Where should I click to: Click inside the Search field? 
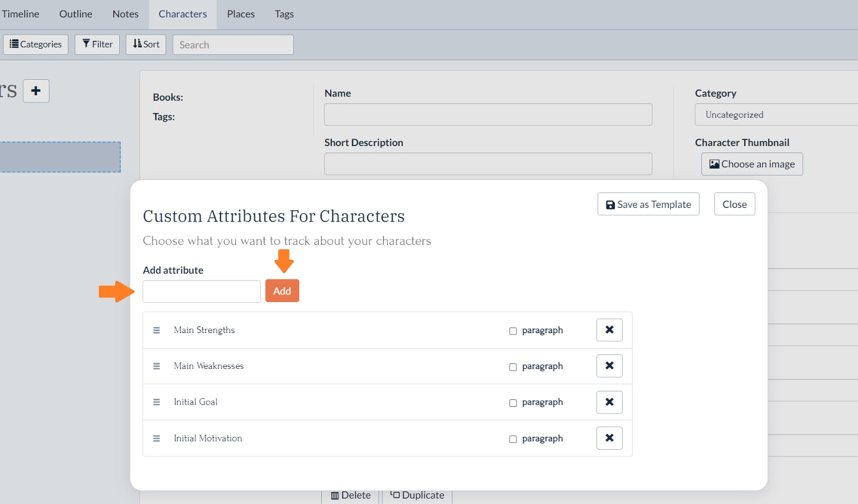(232, 44)
